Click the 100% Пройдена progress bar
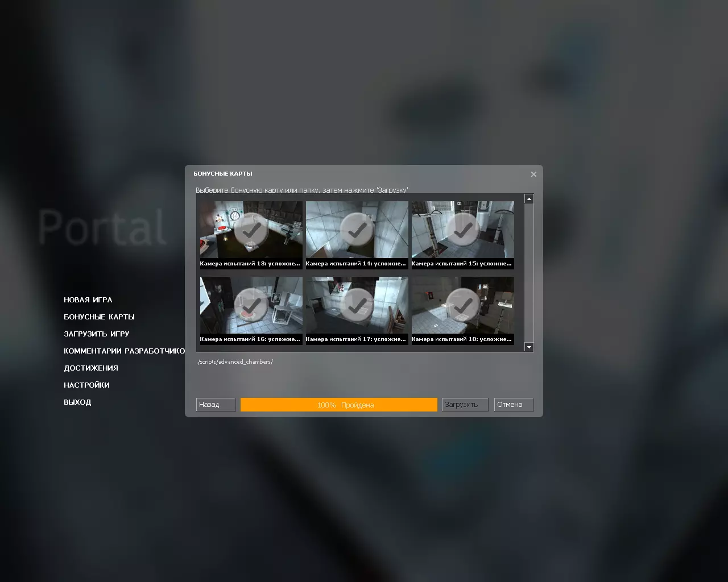Viewport: 728px width, 582px height. pos(339,405)
